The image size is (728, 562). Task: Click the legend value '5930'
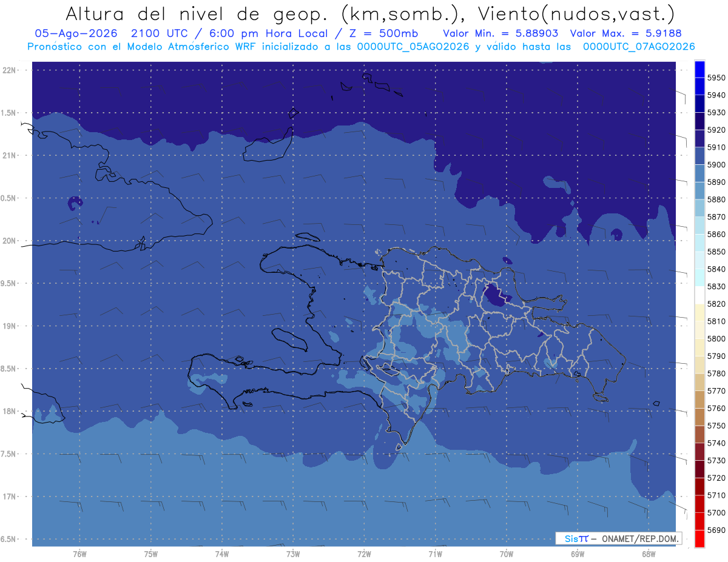click(716, 113)
